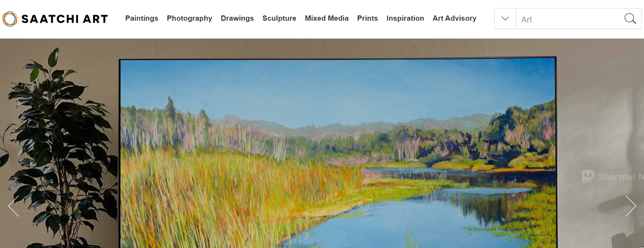Viewport: 644px width, 248px height.
Task: Click the SAATCHI ART wordmark
Action: pyautogui.click(x=65, y=19)
